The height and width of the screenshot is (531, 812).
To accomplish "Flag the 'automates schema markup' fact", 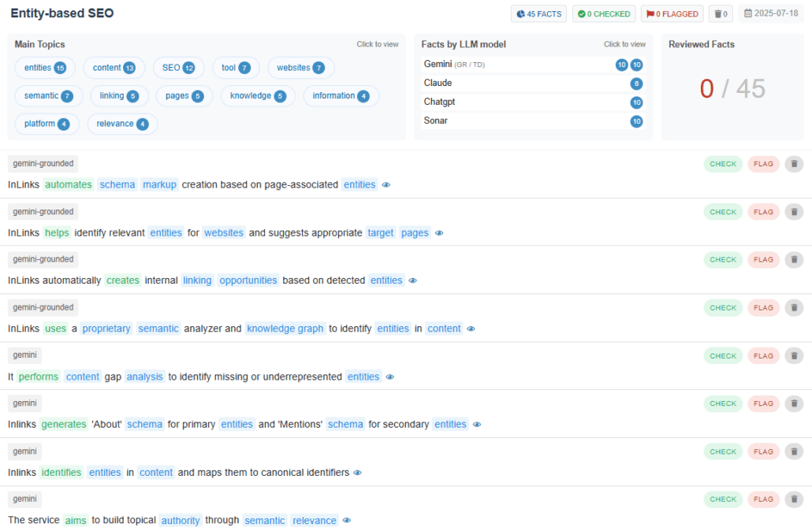I will pos(763,164).
